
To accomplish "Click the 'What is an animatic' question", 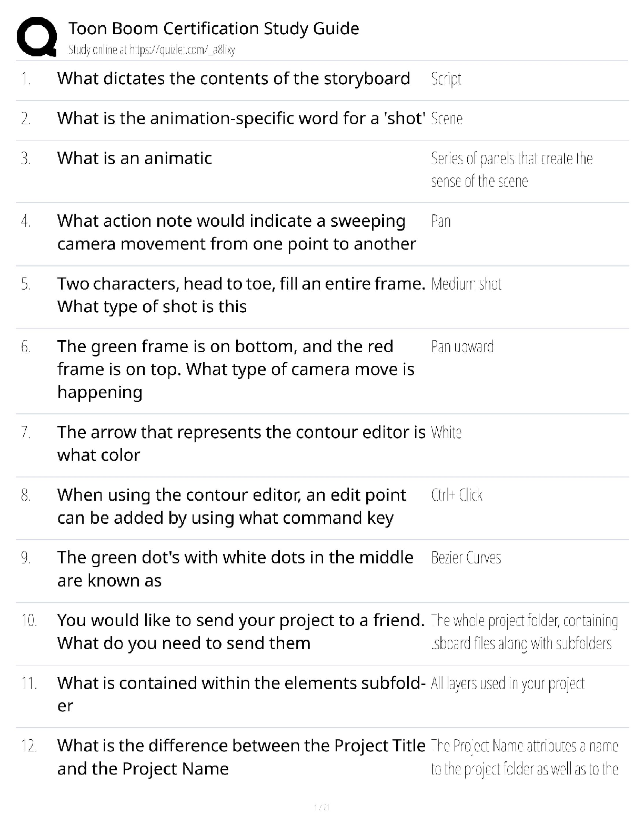I will pyautogui.click(x=135, y=158).
